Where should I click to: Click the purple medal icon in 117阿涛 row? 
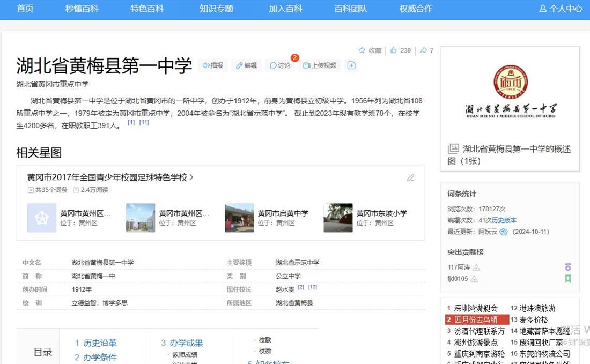(x=568, y=267)
